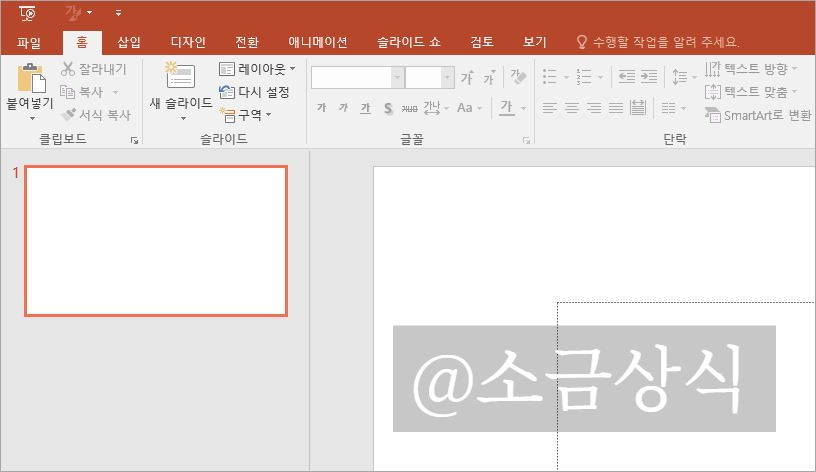Image resolution: width=816 pixels, height=472 pixels.
Task: Click the font name input box
Action: (351, 78)
